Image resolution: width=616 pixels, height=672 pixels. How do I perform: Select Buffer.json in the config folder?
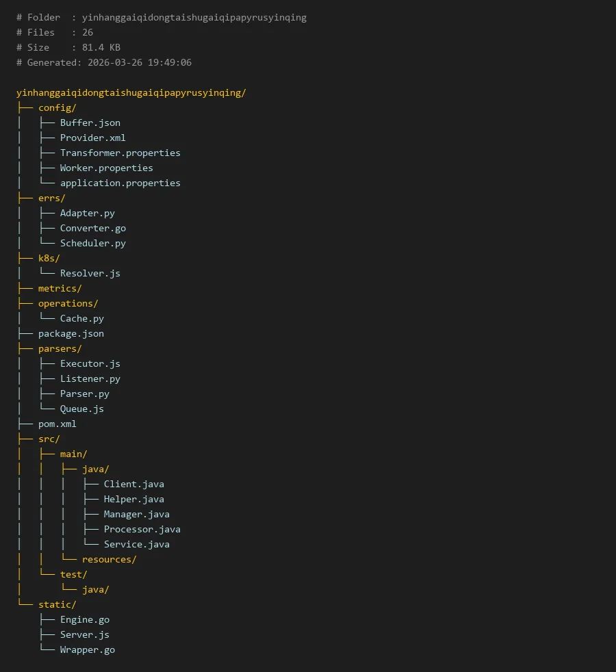point(90,122)
